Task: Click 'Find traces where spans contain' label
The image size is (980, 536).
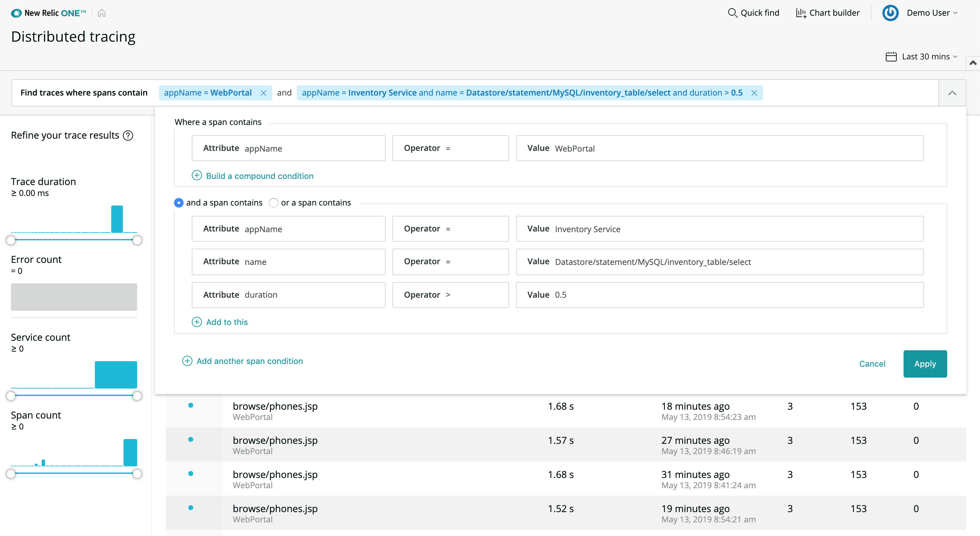Action: [x=84, y=93]
